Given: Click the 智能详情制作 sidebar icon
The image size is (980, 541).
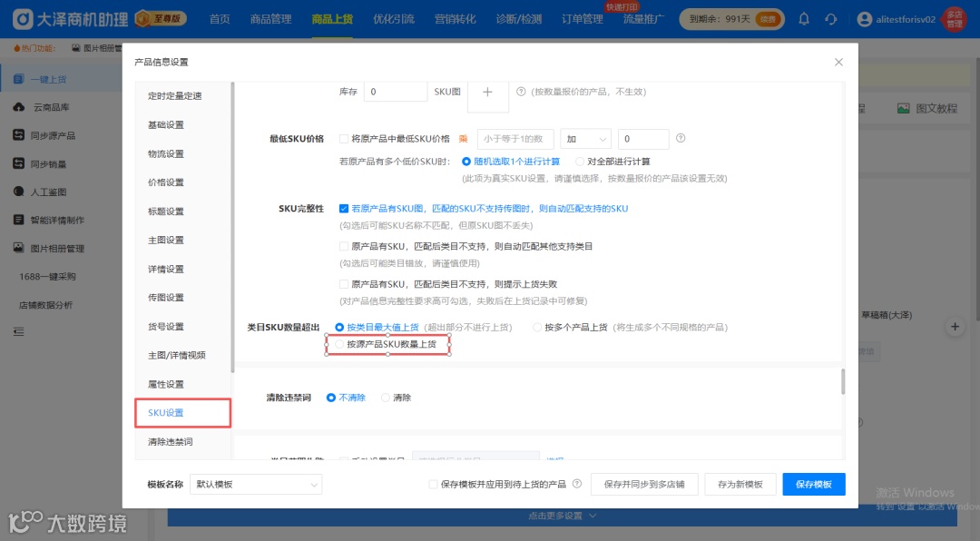Looking at the screenshot, I should [19, 220].
